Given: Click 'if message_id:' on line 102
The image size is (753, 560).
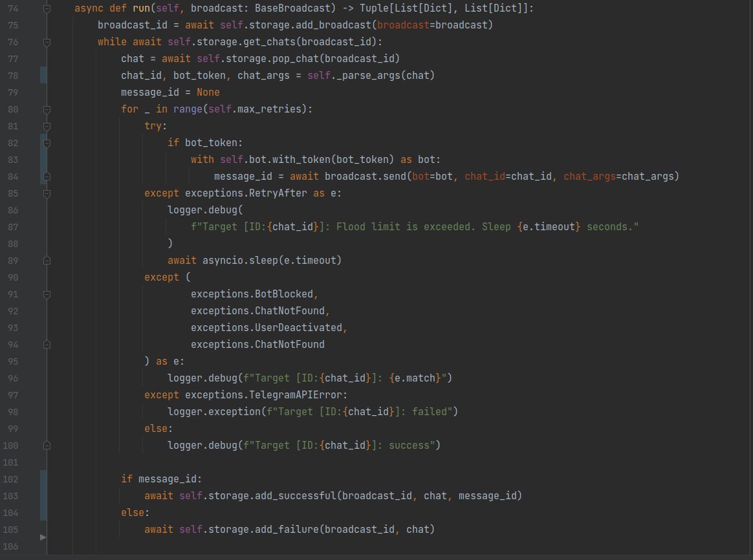Looking at the screenshot, I should (161, 479).
